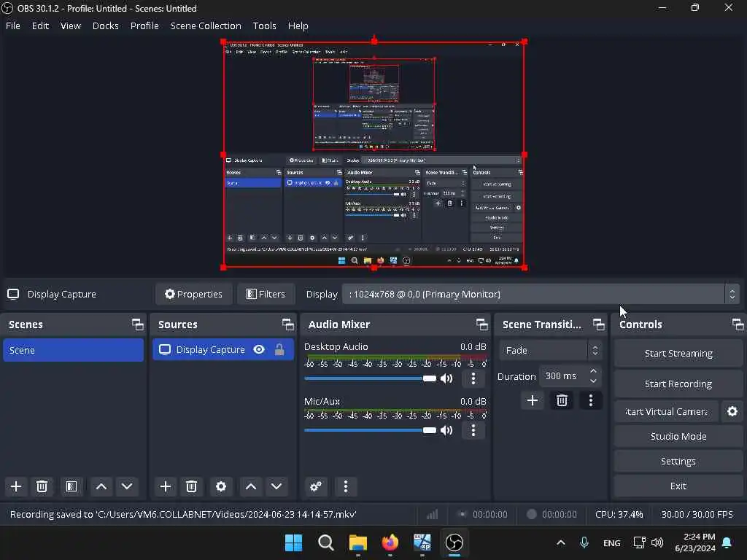Open the Profile menu
The width and height of the screenshot is (747, 560).
(144, 26)
